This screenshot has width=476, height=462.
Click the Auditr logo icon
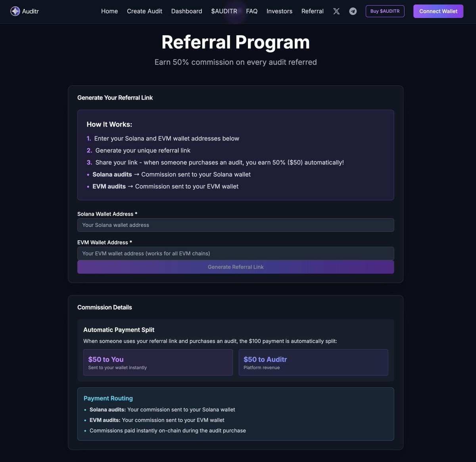click(x=15, y=11)
